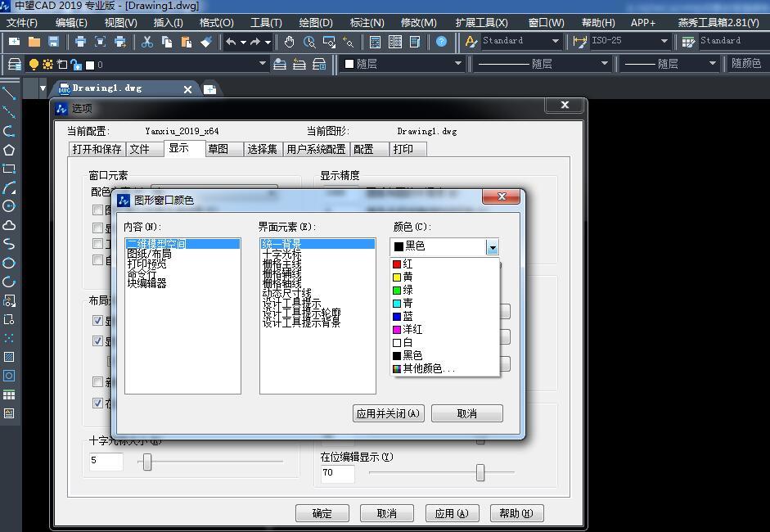This screenshot has height=532, width=770.
Task: Click 确定 in the Options dialog
Action: click(322, 513)
